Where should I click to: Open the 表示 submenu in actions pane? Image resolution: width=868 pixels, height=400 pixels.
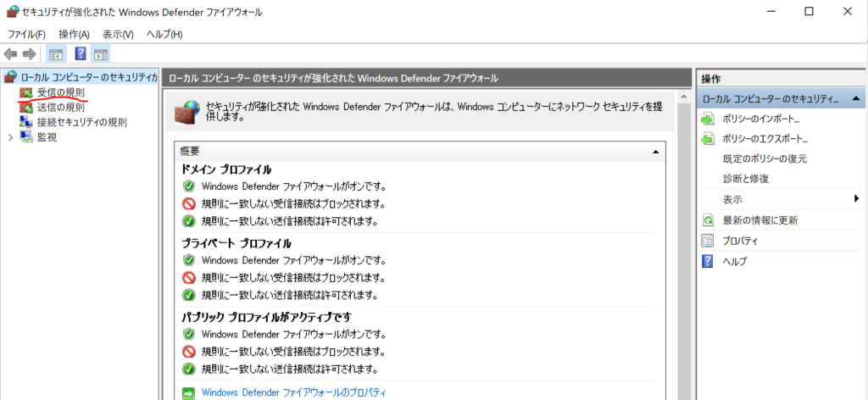tap(856, 199)
